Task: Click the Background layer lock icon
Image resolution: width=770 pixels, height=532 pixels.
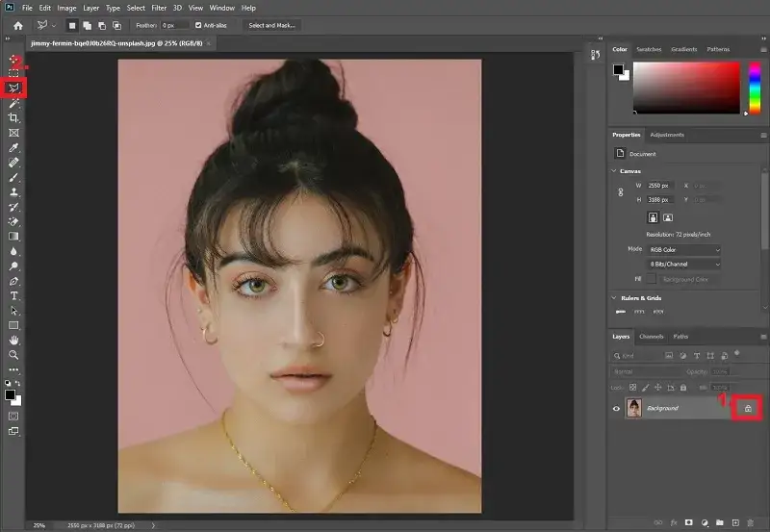Action: pos(747,409)
